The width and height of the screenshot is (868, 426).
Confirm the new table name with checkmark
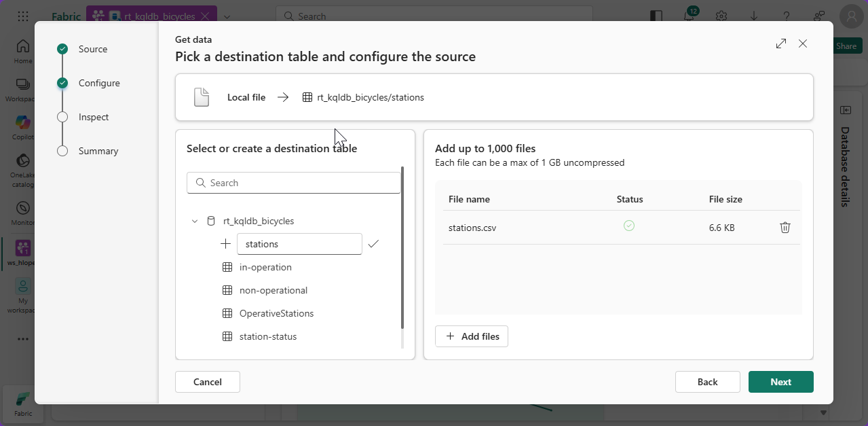pyautogui.click(x=373, y=244)
